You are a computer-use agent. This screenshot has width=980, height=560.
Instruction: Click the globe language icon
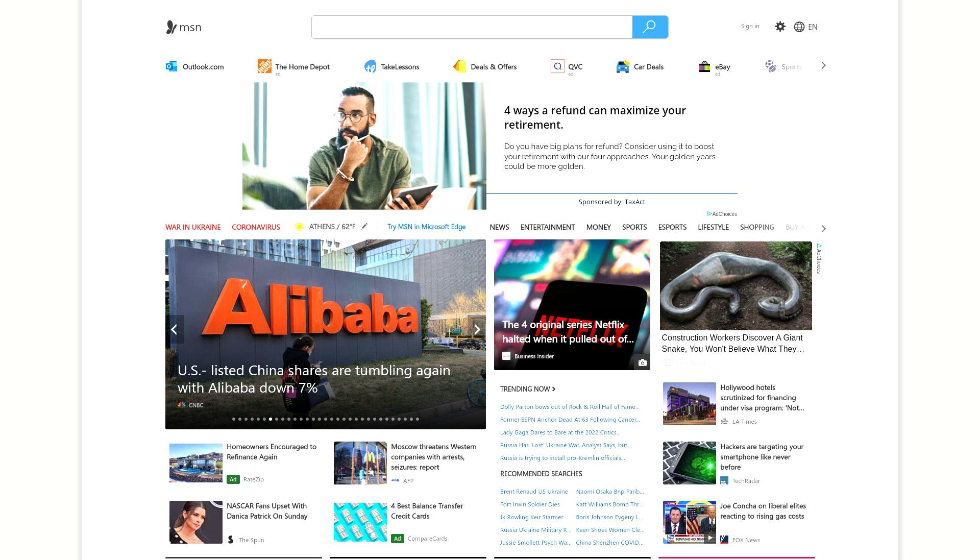799,27
